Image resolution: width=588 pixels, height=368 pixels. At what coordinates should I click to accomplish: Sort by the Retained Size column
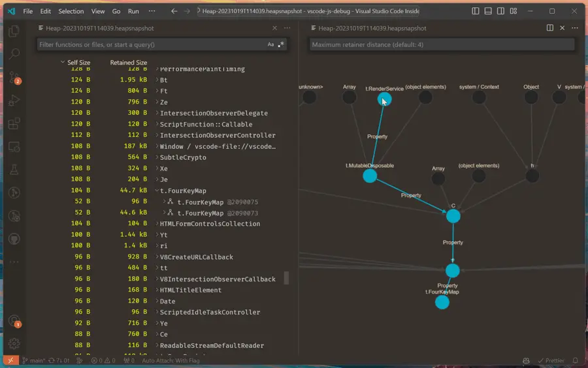coord(128,63)
